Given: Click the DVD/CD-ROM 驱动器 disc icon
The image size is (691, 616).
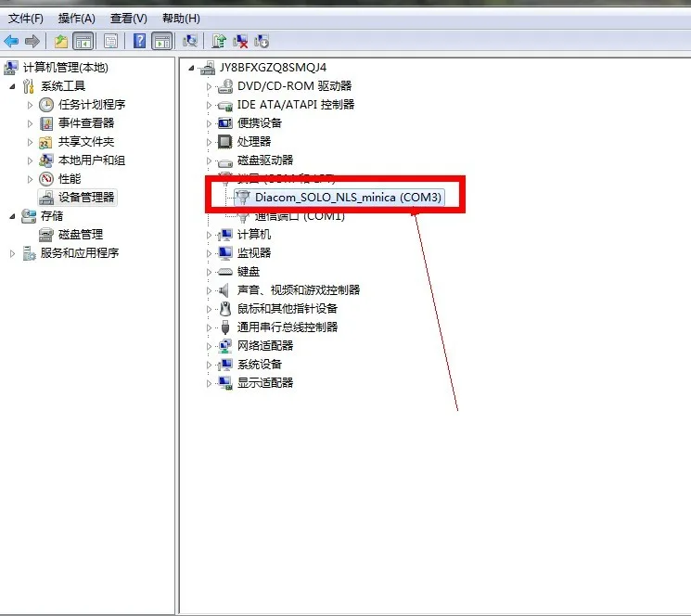Looking at the screenshot, I should coord(225,86).
